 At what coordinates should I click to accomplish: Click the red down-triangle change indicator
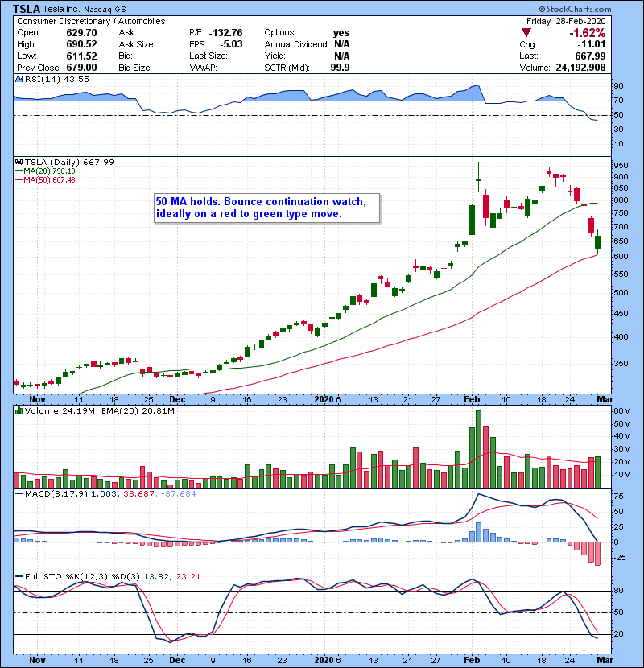pyautogui.click(x=526, y=33)
